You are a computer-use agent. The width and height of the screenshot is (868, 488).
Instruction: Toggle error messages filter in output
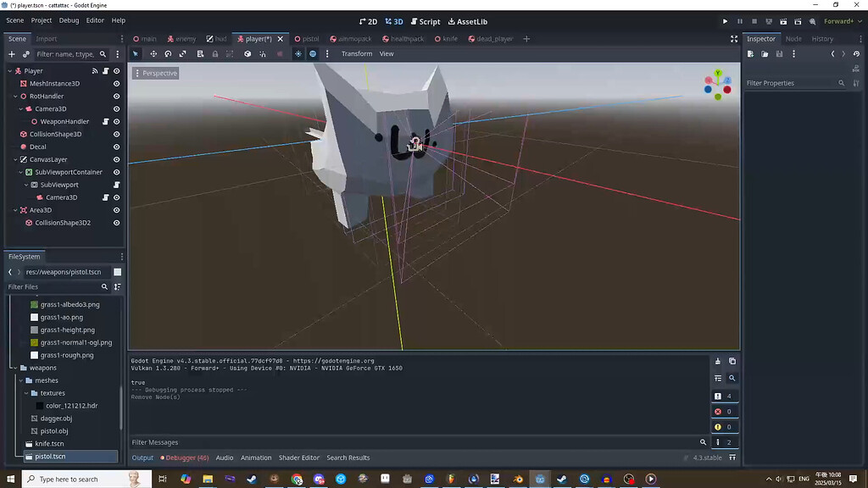[x=724, y=412]
